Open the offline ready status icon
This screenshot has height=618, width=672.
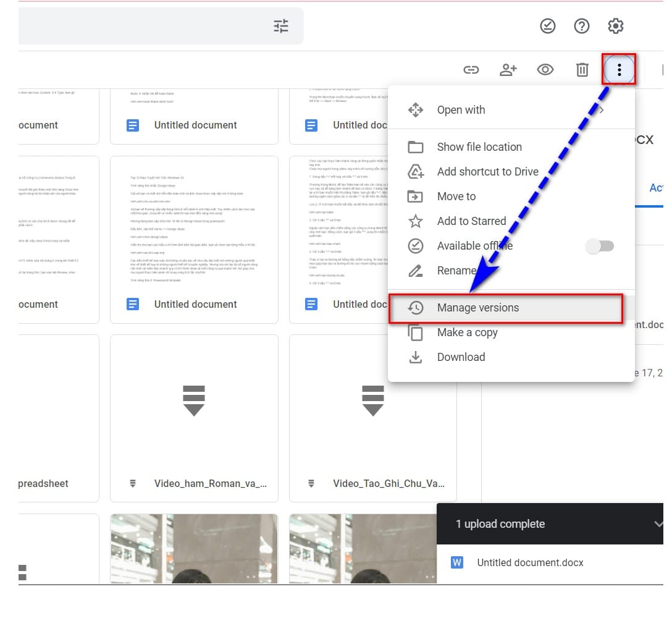coord(547,26)
